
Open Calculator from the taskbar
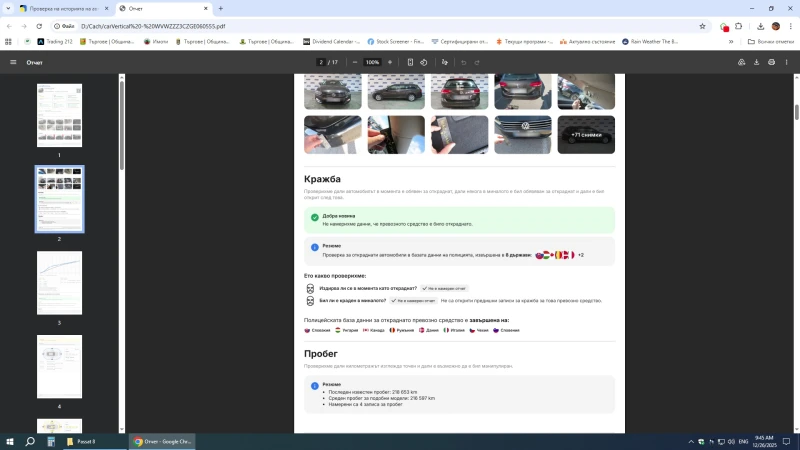tap(51, 441)
